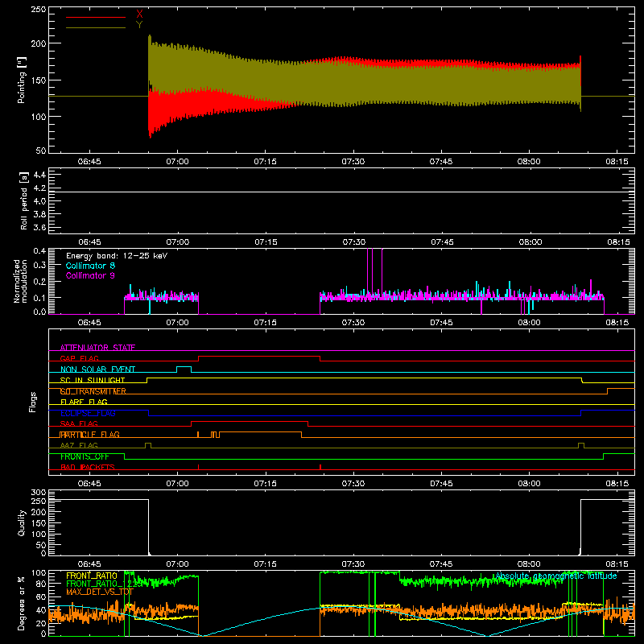Click the Collimator 9 legend entry
The width and height of the screenshot is (644, 644).
(90, 275)
